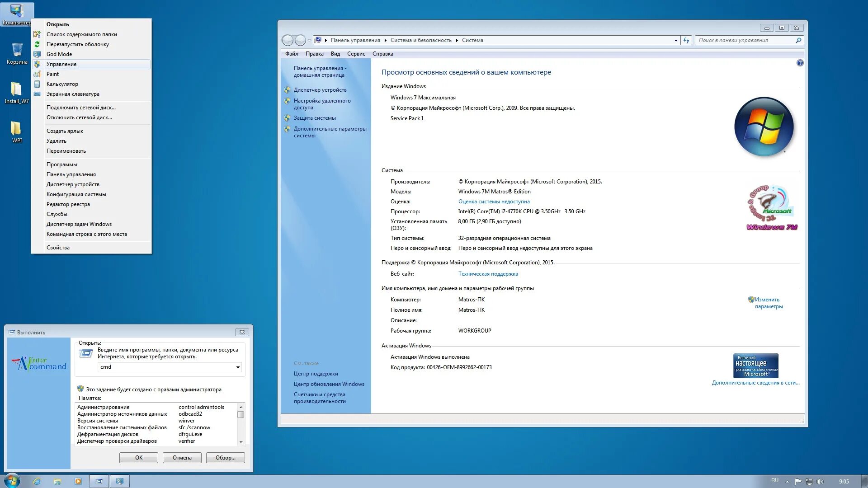Open the address bar history dropdown
The image size is (868, 488).
tap(676, 40)
